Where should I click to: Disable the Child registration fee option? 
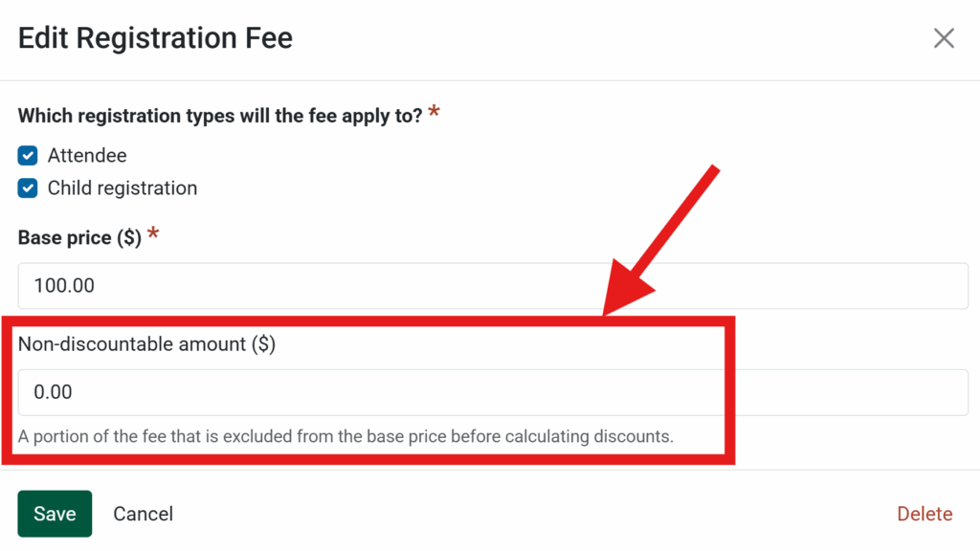[27, 187]
